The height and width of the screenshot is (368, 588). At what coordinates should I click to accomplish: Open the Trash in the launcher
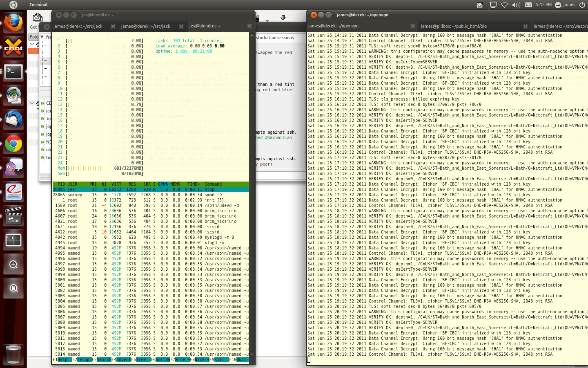point(13,354)
